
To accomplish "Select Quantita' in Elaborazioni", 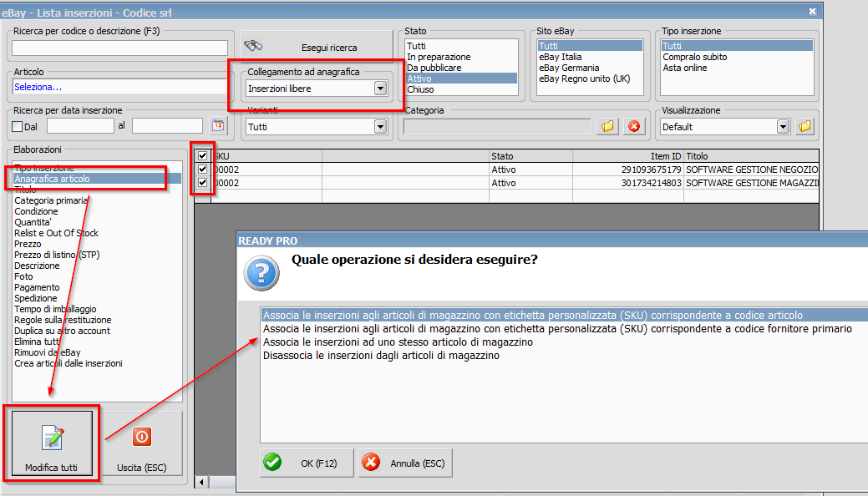I will tap(97, 222).
